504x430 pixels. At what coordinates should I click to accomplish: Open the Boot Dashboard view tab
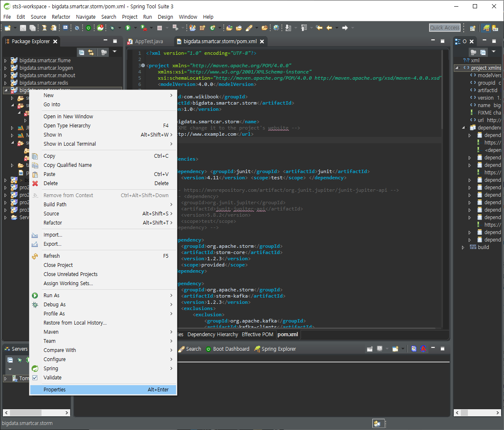click(x=228, y=349)
